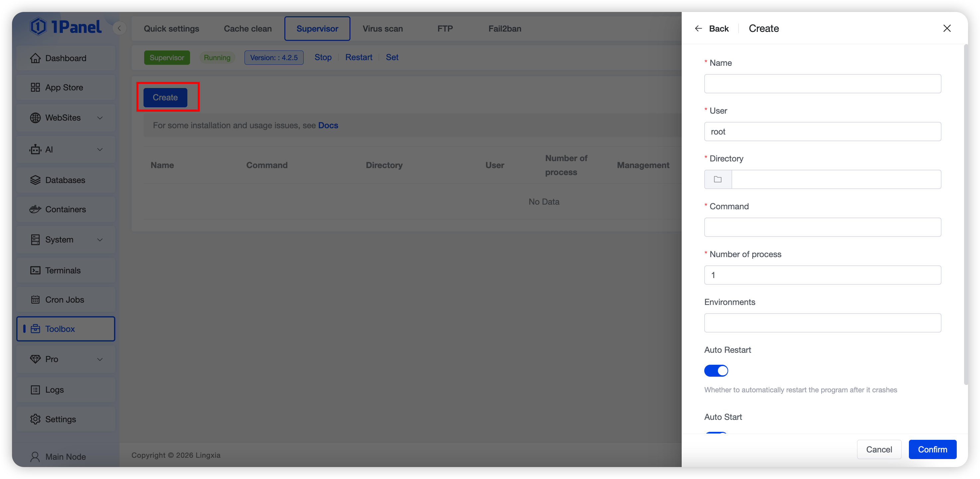980x479 pixels.
Task: Open App Store grid icon
Action: [x=35, y=87]
